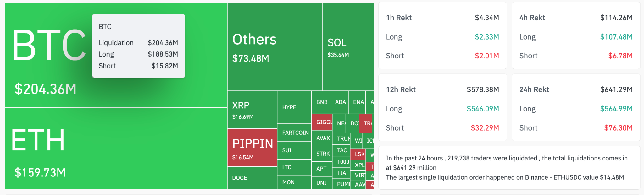Click the 24h Rekt summary card heading
The height and width of the screenshot is (195, 644).
(x=534, y=90)
